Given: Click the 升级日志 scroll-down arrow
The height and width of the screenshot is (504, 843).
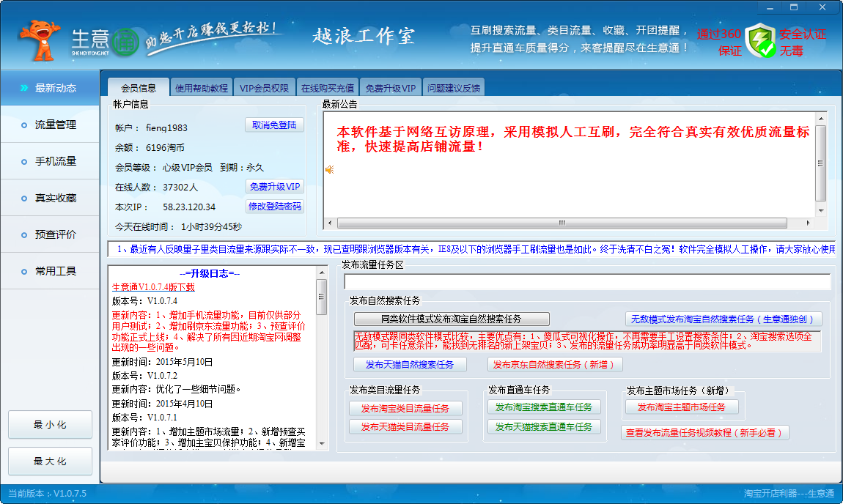Looking at the screenshot, I should 322,444.
